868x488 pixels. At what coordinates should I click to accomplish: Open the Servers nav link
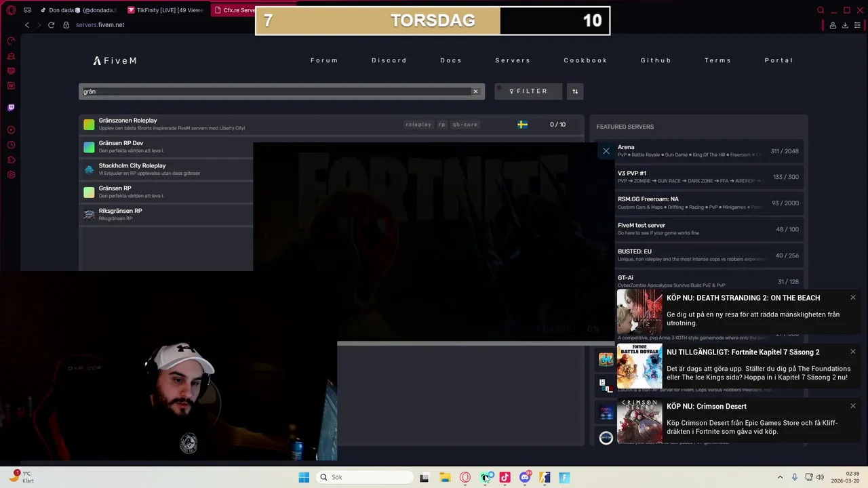tap(513, 60)
